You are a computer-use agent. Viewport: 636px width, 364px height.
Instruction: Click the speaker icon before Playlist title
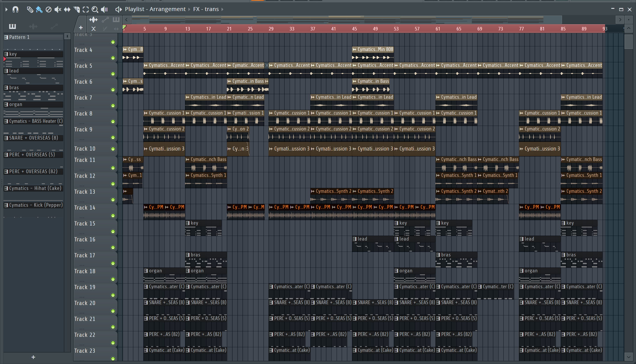coord(118,9)
